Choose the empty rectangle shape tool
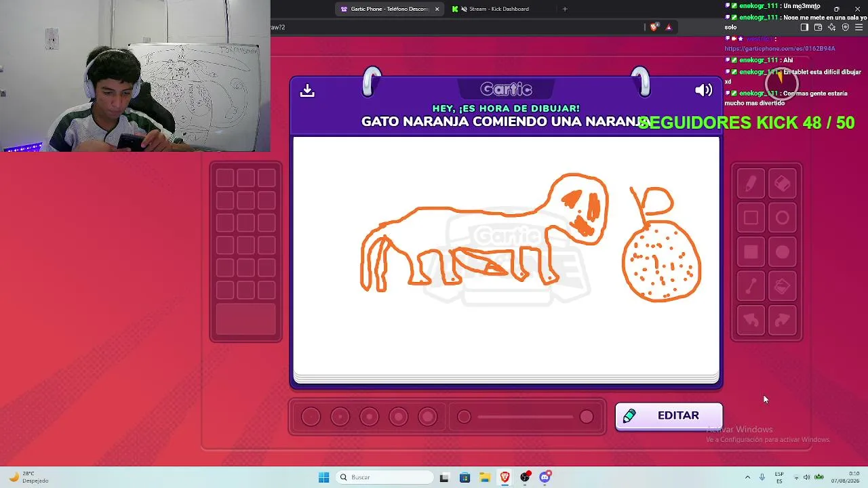Image resolution: width=868 pixels, height=488 pixels. click(x=751, y=218)
